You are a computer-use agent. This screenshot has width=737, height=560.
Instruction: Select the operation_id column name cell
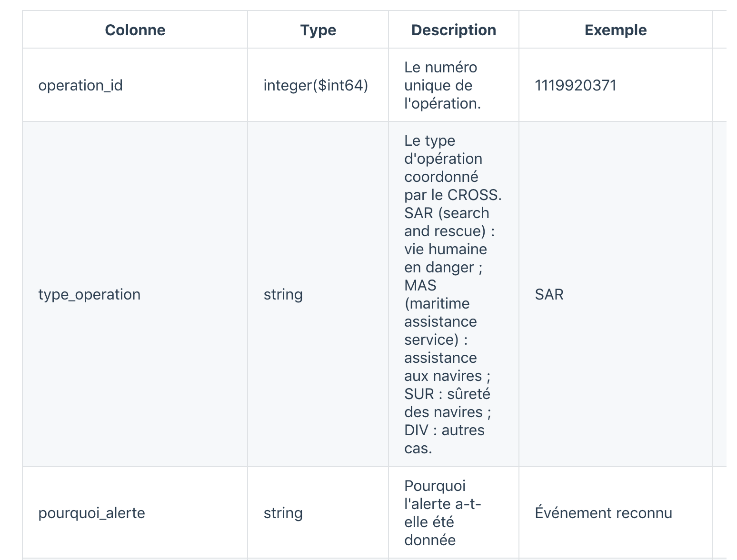(x=80, y=85)
